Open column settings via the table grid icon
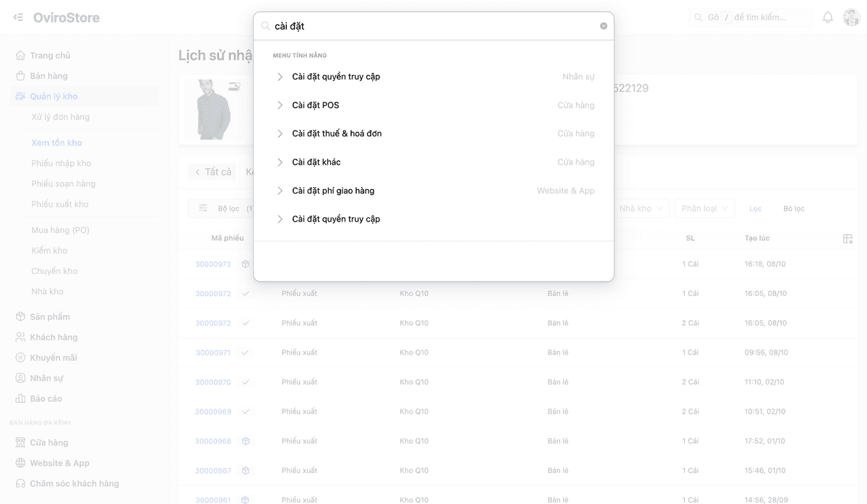Image resolution: width=867 pixels, height=504 pixels. tap(847, 238)
